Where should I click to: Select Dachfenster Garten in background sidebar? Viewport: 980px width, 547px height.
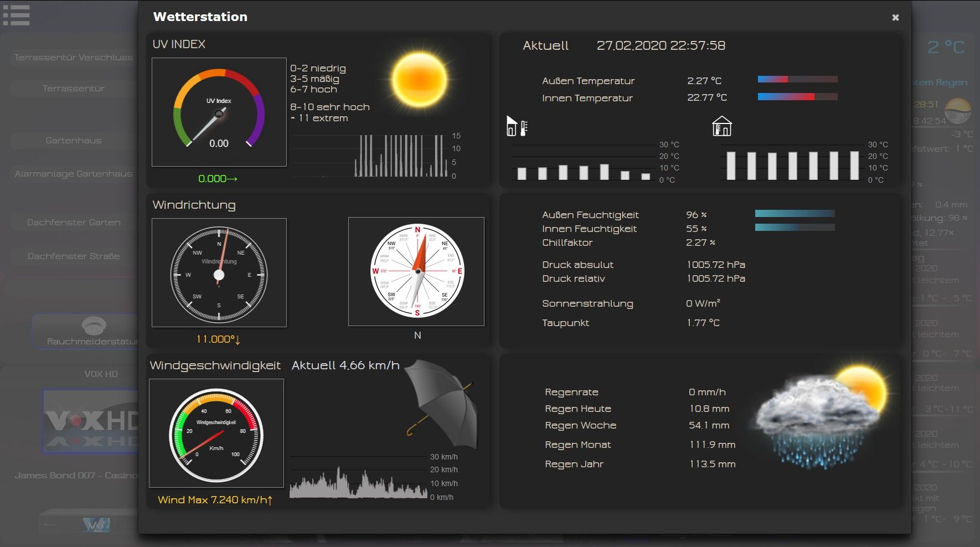click(x=74, y=223)
